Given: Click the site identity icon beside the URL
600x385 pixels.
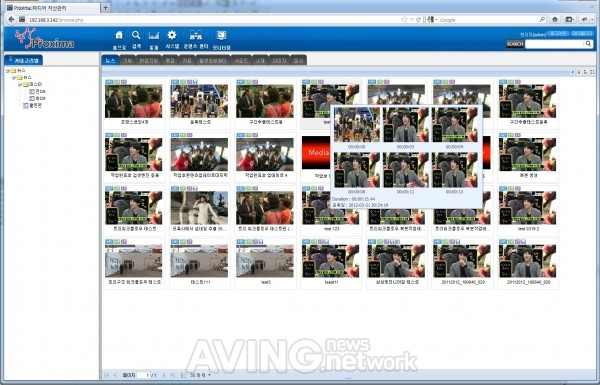Looking at the screenshot, I should tap(22, 19).
